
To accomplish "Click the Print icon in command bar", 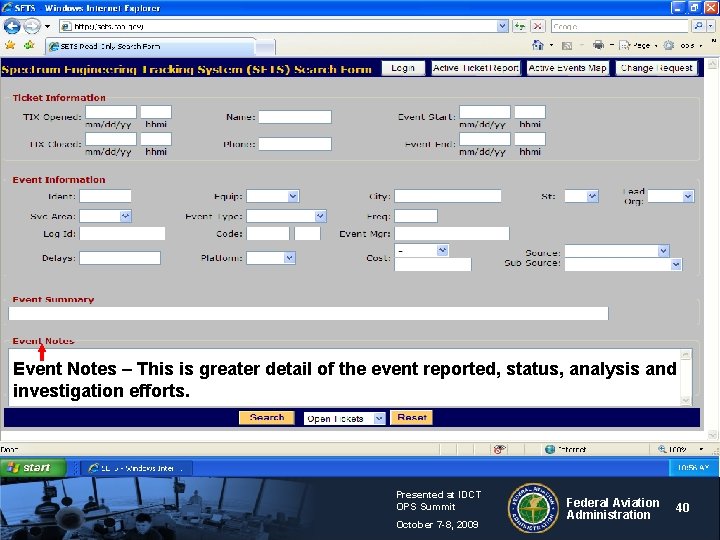I will coord(598,45).
